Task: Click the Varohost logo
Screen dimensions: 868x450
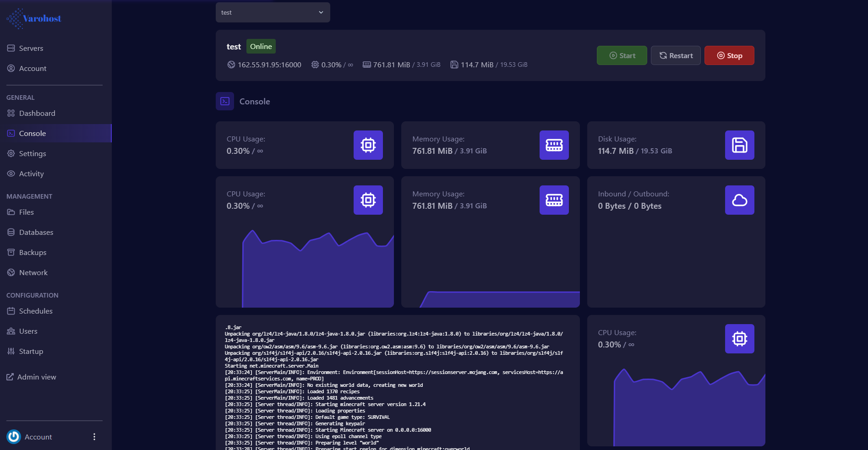Action: click(33, 18)
